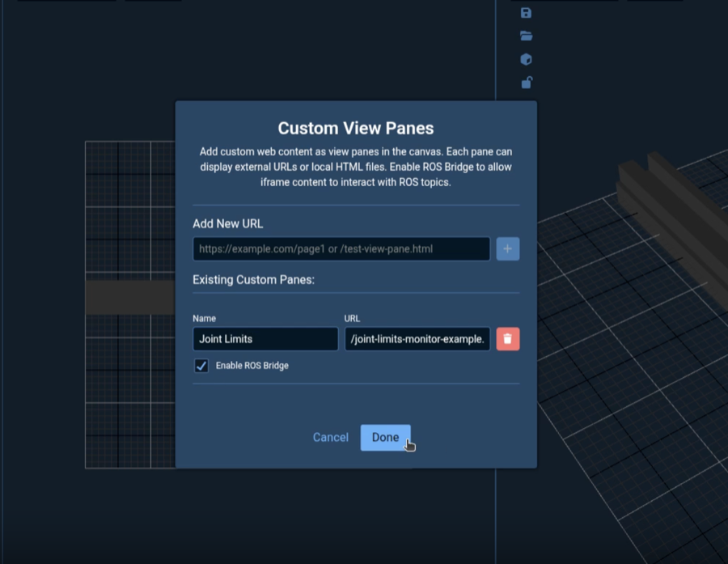
Task: Click the plus icon to add the URL
Action: click(x=507, y=248)
